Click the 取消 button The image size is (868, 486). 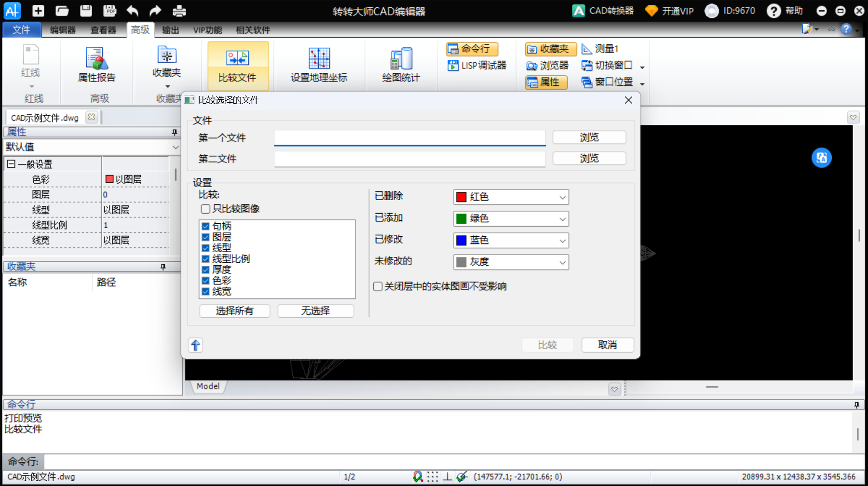click(x=608, y=345)
